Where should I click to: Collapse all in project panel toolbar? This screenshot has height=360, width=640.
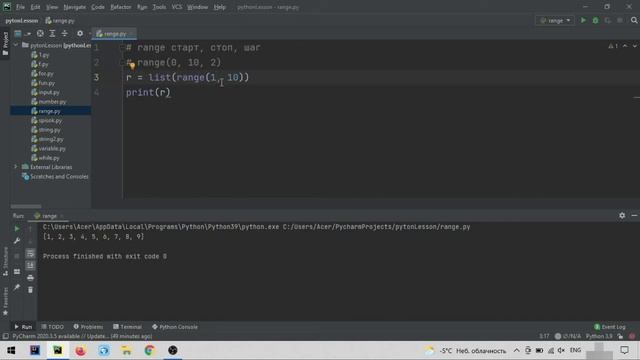pos(64,33)
